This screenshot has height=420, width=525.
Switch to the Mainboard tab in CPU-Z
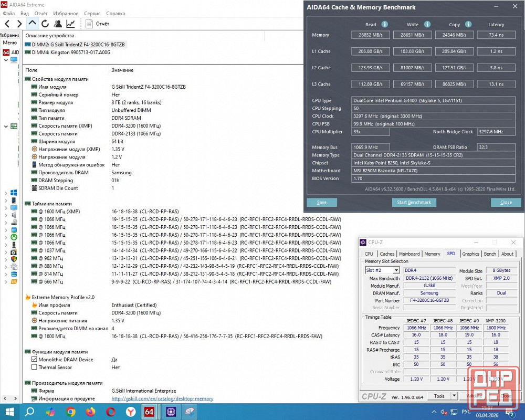[x=409, y=254]
